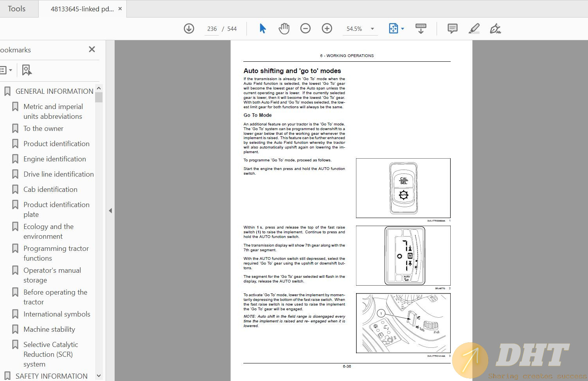588x381 pixels.
Task: Select the 48133645-linked pdf document tab
Action: click(82, 9)
